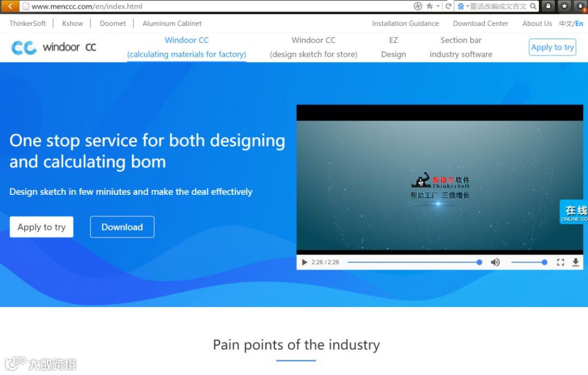
Task: Play the video with the play button
Action: coord(304,262)
